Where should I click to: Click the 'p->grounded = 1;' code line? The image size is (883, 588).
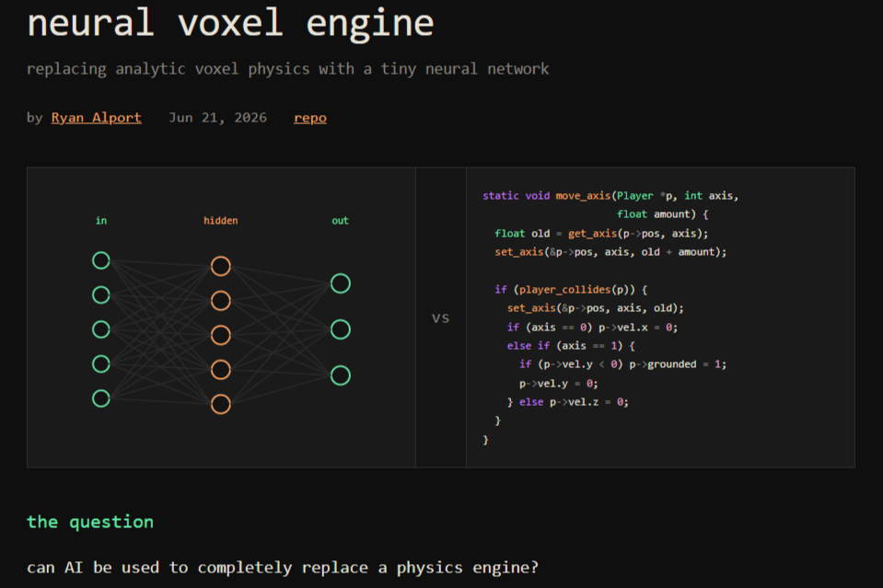[622, 364]
